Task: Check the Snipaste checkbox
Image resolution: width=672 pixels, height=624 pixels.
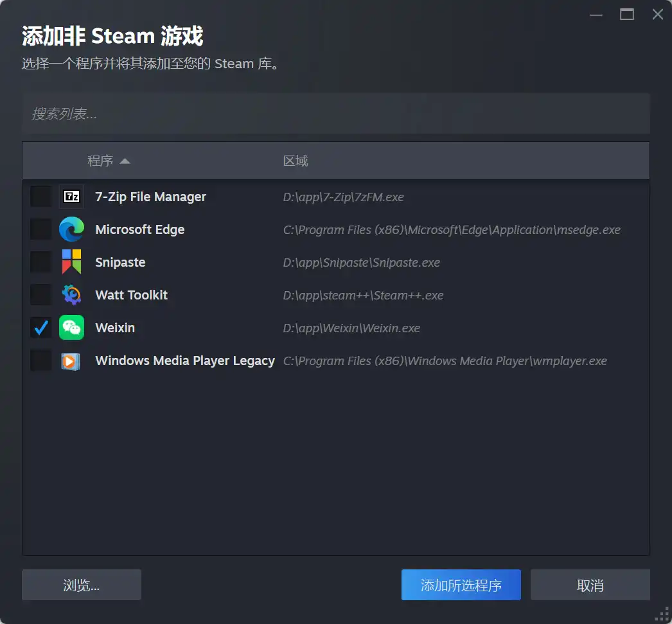Action: 40,262
